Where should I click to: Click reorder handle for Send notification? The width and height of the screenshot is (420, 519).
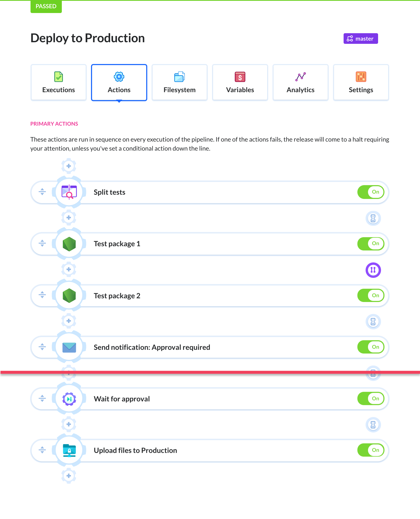(x=42, y=347)
